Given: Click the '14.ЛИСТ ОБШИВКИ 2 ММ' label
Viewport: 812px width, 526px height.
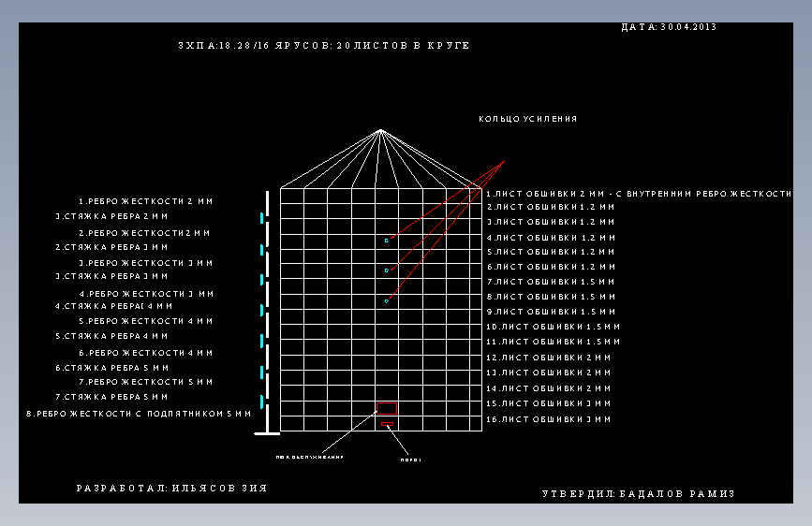Looking at the screenshot, I should click(x=549, y=388).
